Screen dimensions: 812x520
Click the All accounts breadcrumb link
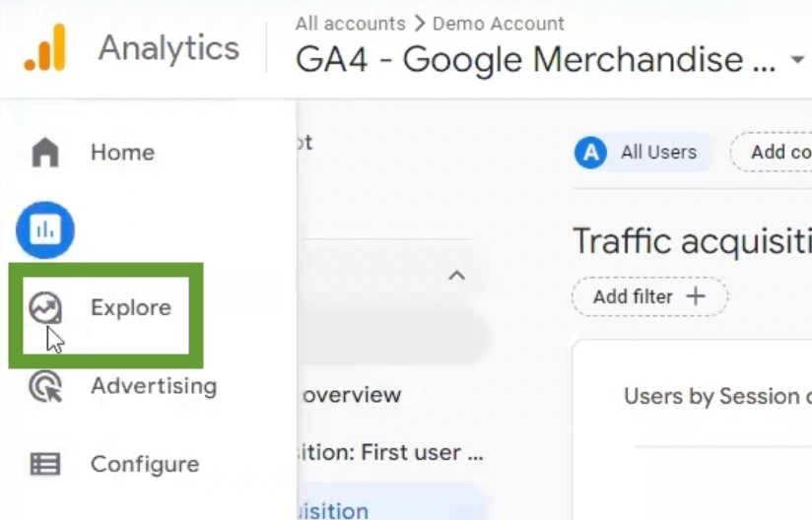pos(350,24)
